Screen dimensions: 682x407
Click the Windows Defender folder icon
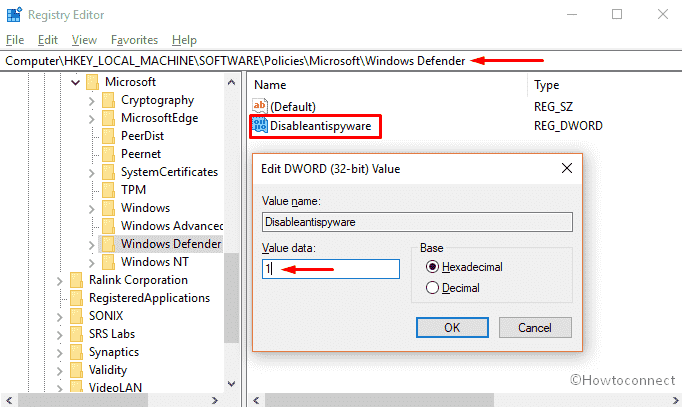(108, 244)
